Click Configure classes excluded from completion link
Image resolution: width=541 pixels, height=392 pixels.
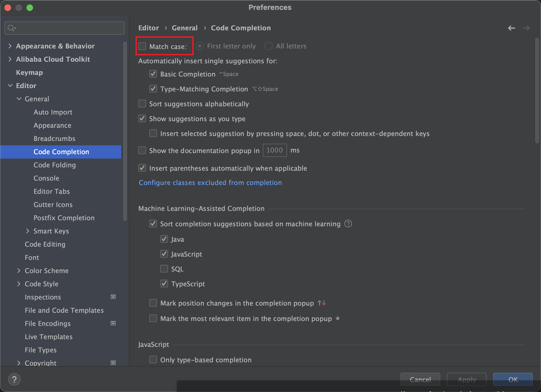click(210, 183)
